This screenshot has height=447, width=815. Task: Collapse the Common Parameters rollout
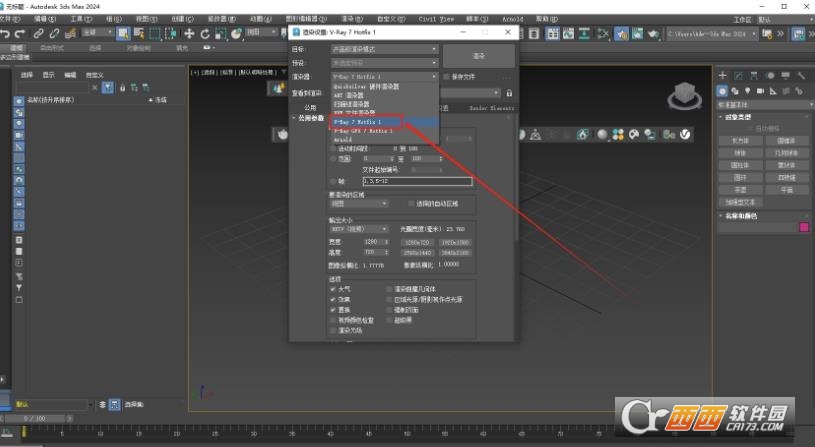[308, 118]
